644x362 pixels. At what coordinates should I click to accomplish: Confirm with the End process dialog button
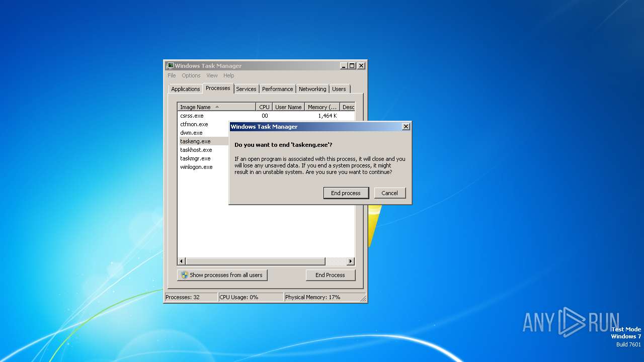pos(346,193)
